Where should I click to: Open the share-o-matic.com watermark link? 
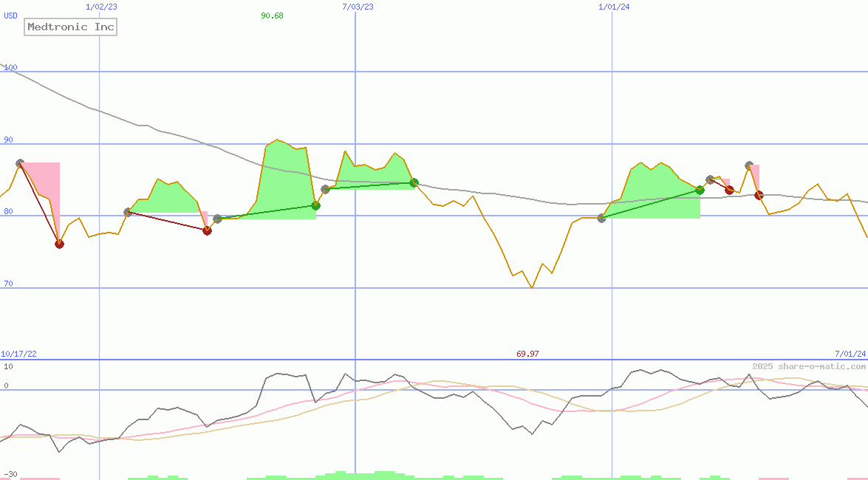point(809,366)
